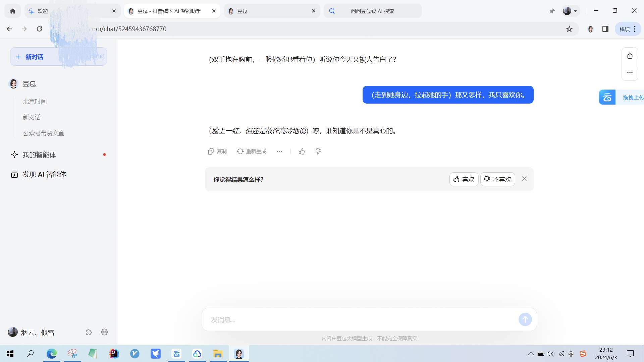Open the 北京时间 conversation
Viewport: 644px width, 362px height.
pyautogui.click(x=35, y=102)
